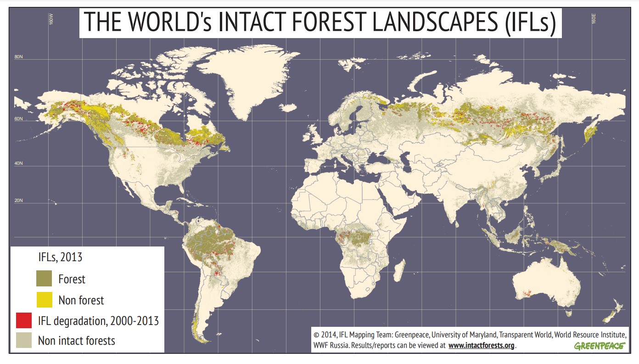Click Madagascar island on the map
The width and height of the screenshot is (639, 364).
click(399, 270)
